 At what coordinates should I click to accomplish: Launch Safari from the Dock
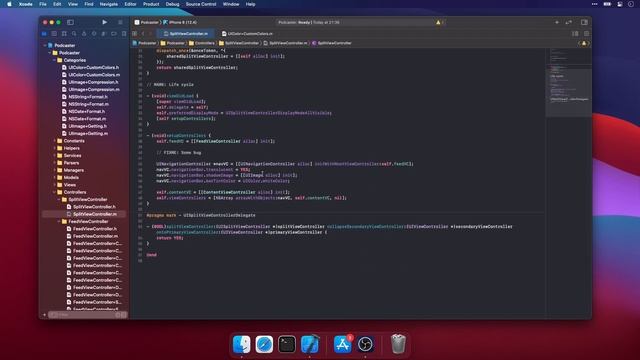point(264,344)
